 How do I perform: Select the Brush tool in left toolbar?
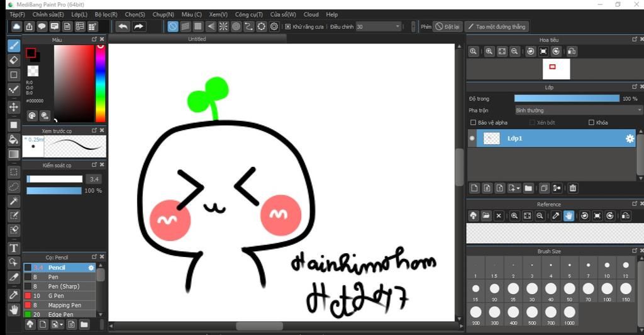pos(14,45)
